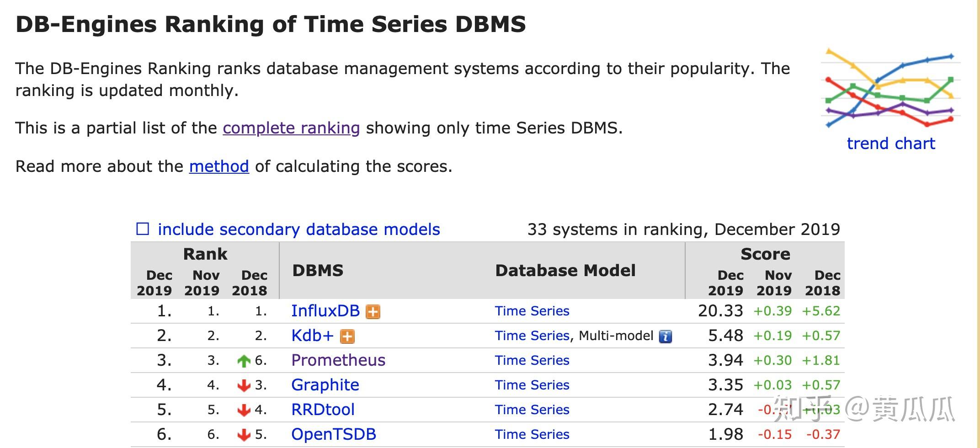This screenshot has width=980, height=448.
Task: Click the orange plus icon beside Kdb+
Action: point(347,336)
